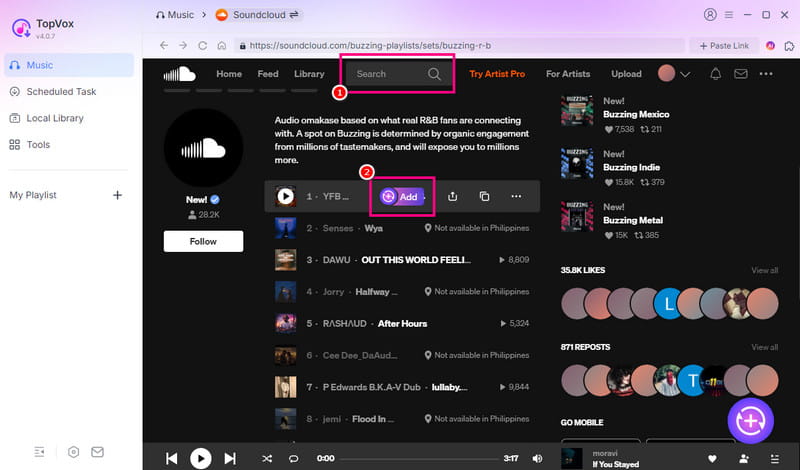Image resolution: width=800 pixels, height=470 pixels.
Task: Open SoundCloud more options dots in header
Action: [766, 74]
